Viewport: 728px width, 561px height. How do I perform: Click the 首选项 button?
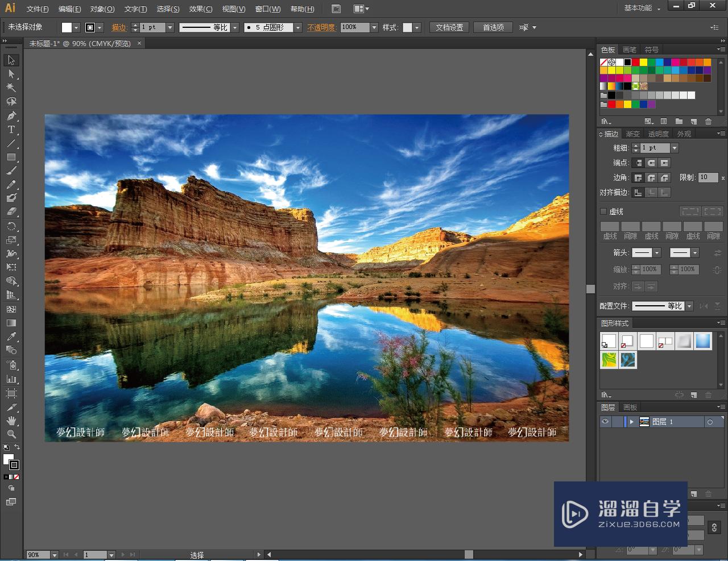pyautogui.click(x=493, y=27)
